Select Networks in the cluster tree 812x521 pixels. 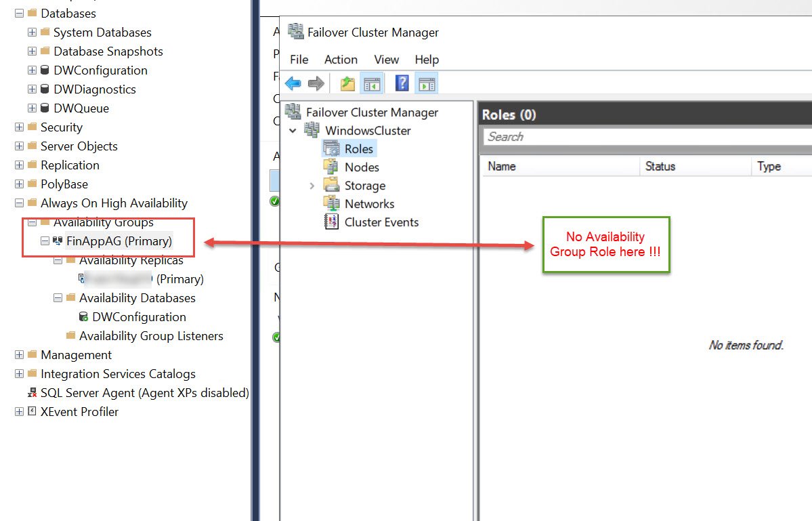point(369,204)
